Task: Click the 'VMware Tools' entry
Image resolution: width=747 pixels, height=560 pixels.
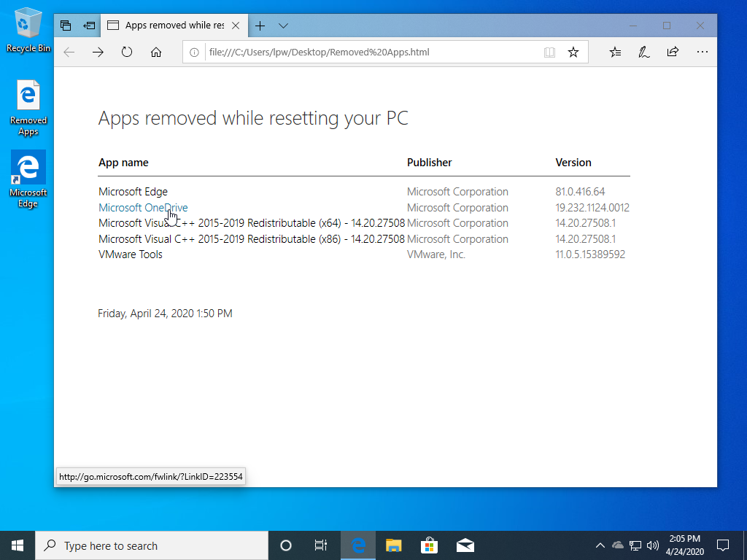Action: [x=131, y=254]
